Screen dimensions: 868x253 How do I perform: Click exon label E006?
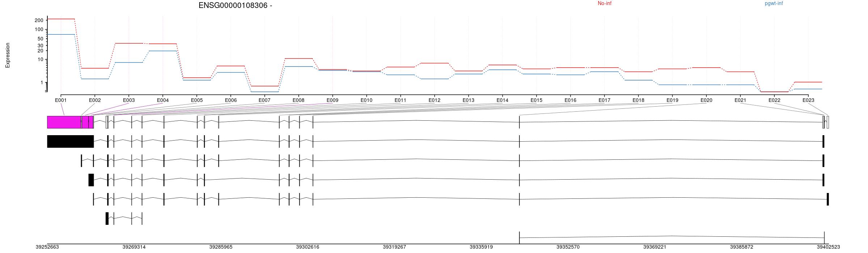231,100
